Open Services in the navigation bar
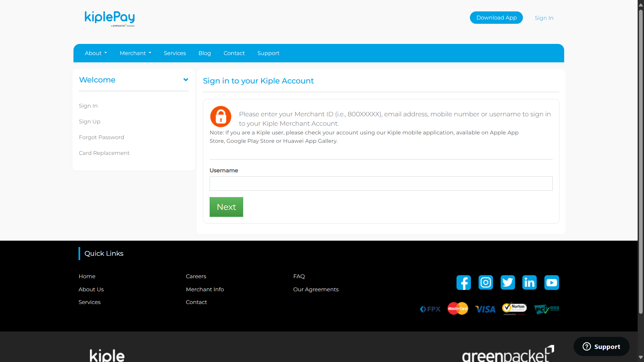 175,53
